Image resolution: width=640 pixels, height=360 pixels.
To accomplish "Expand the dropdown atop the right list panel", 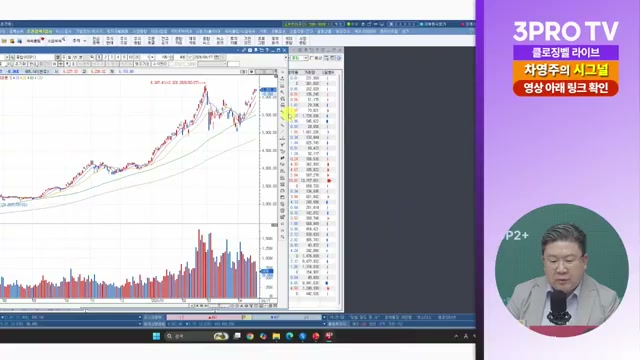I will coord(305,58).
